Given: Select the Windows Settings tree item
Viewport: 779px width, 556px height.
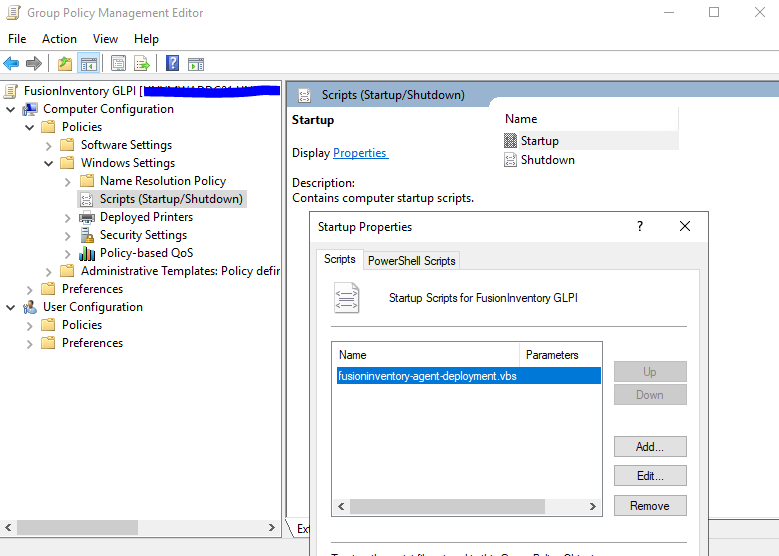Looking at the screenshot, I should point(128,163).
